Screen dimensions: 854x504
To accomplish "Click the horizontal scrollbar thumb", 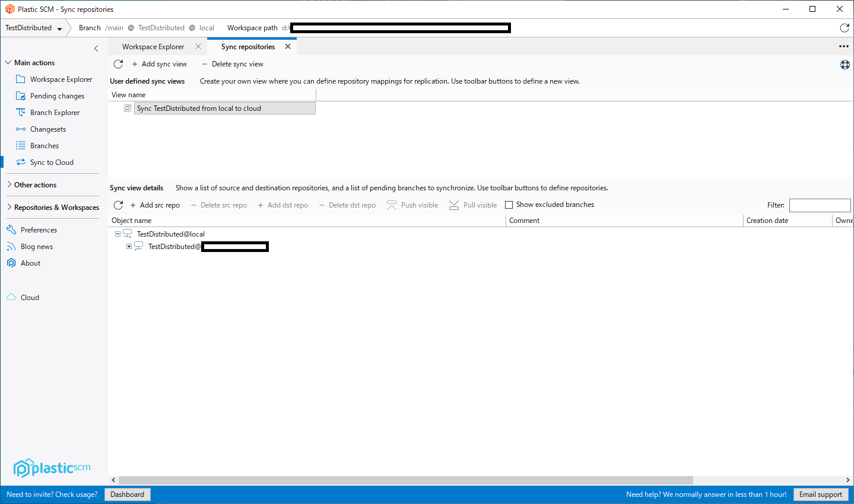I will coord(405,480).
